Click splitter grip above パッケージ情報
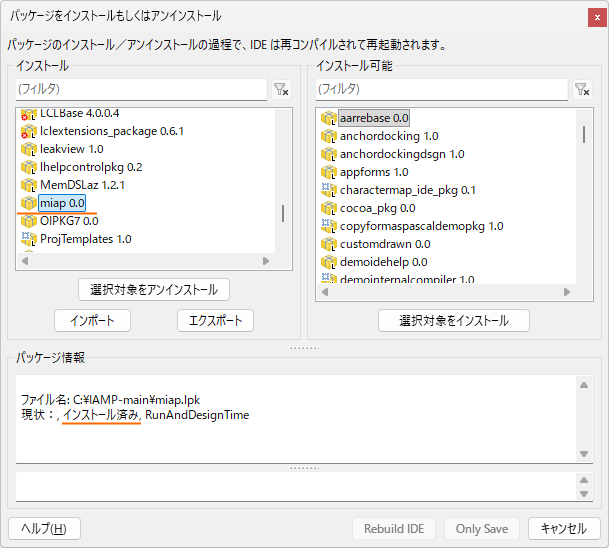Screen dimensions: 609x548 point(304,348)
